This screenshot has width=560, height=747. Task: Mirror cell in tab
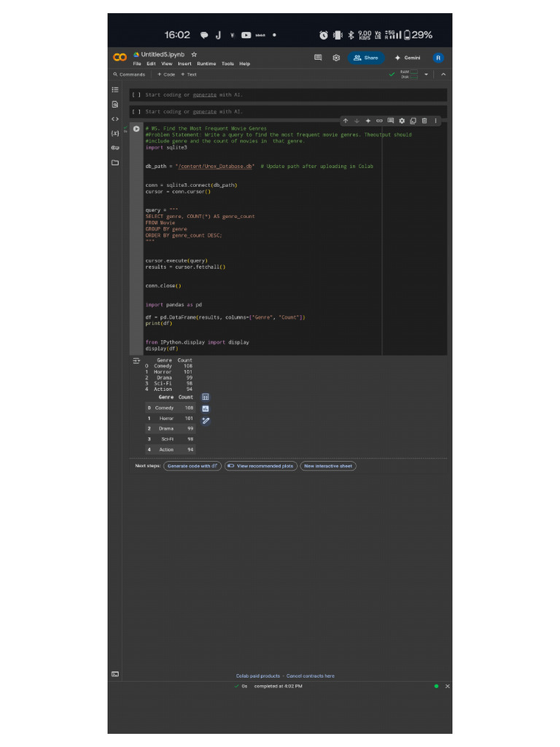click(x=413, y=121)
